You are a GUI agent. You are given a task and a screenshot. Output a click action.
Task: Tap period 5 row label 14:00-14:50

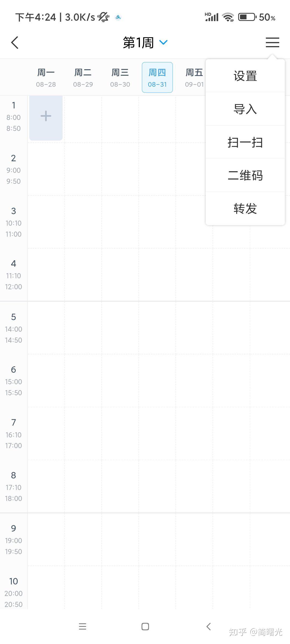click(x=13, y=328)
